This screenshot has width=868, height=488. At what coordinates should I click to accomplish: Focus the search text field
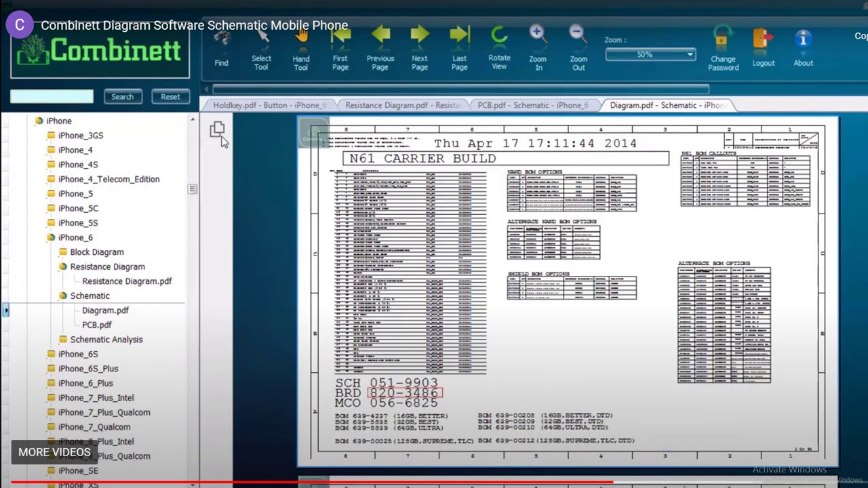[52, 96]
